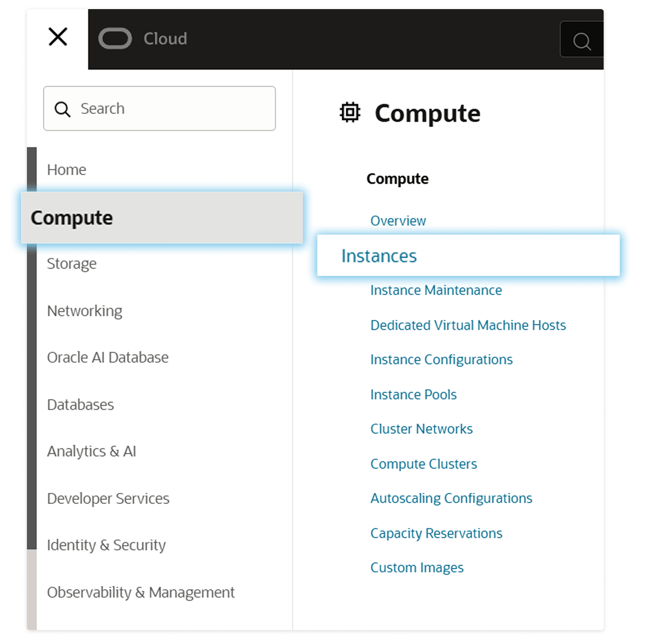
Task: Open Custom Images link
Action: pyautogui.click(x=417, y=568)
